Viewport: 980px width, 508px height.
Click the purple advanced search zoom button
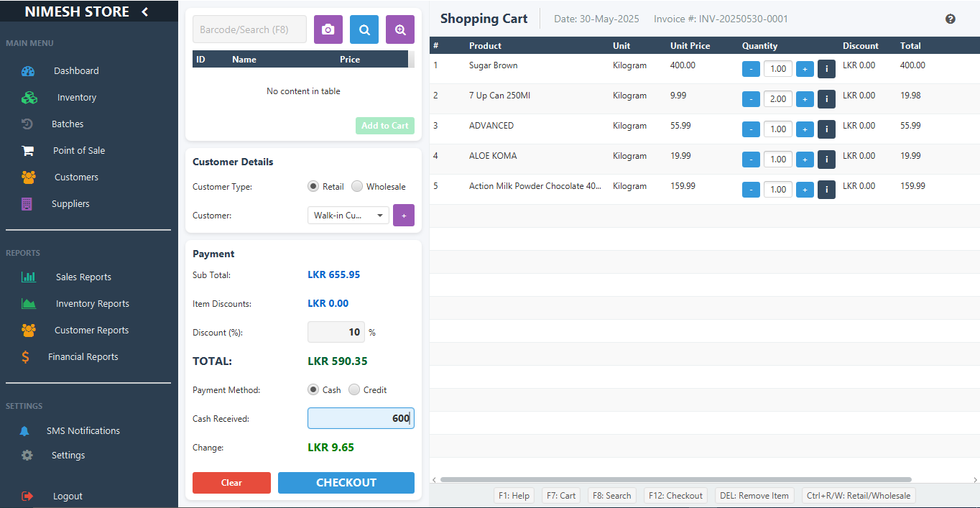pyautogui.click(x=400, y=29)
